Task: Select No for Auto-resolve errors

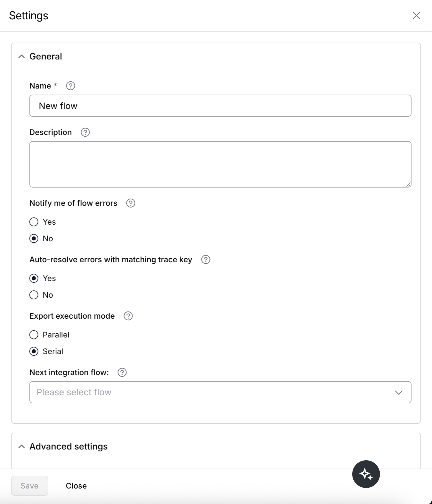Action: (x=34, y=295)
